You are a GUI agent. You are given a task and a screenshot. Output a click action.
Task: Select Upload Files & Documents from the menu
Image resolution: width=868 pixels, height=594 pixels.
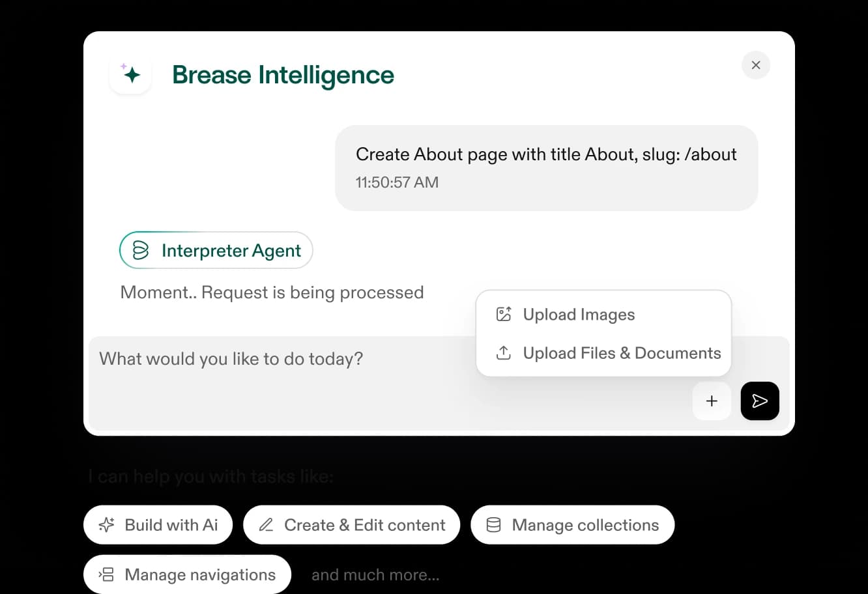coord(622,352)
